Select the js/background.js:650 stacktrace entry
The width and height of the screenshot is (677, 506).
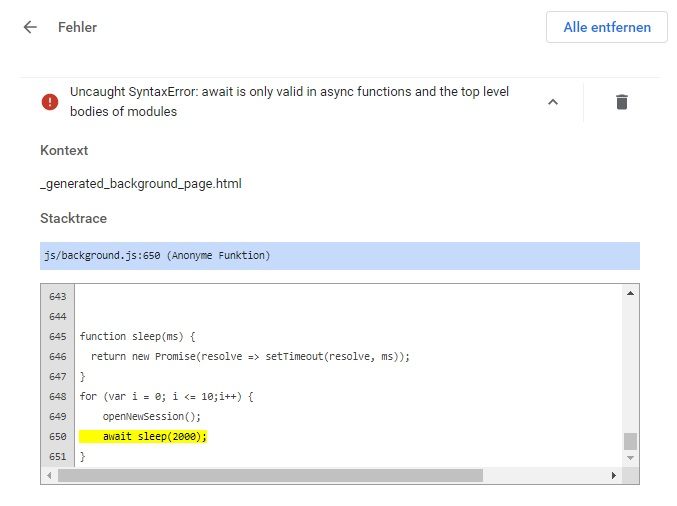tap(340, 256)
